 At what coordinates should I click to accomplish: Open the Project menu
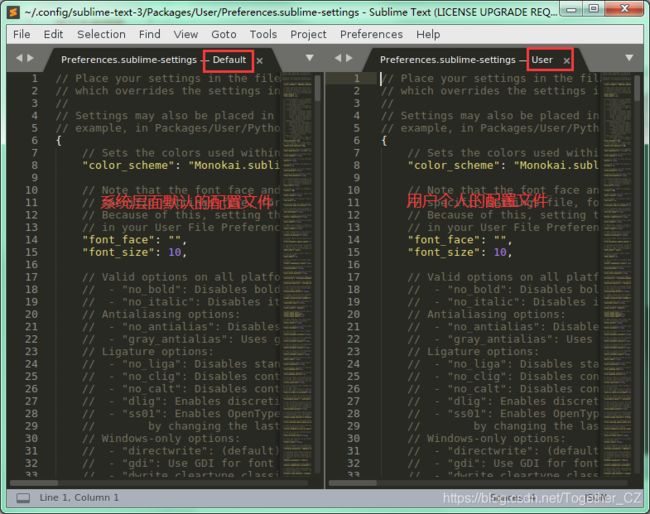[308, 34]
